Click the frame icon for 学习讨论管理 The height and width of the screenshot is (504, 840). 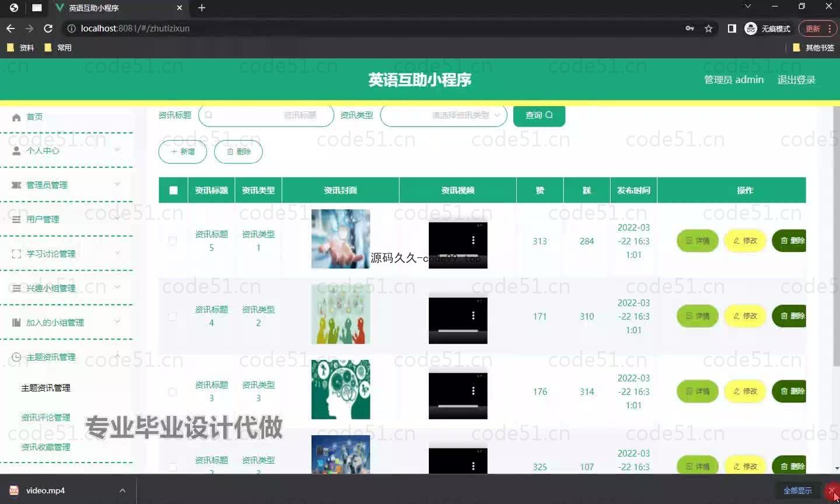coord(16,254)
